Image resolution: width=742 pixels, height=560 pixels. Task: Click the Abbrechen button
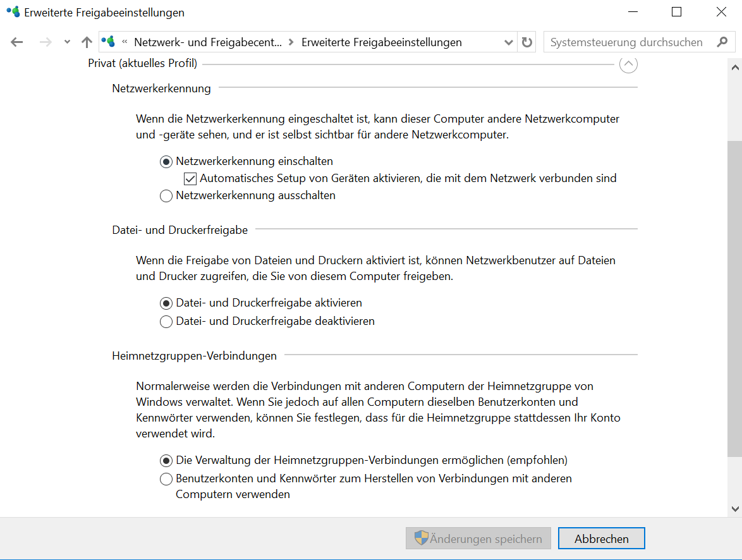pos(602,539)
